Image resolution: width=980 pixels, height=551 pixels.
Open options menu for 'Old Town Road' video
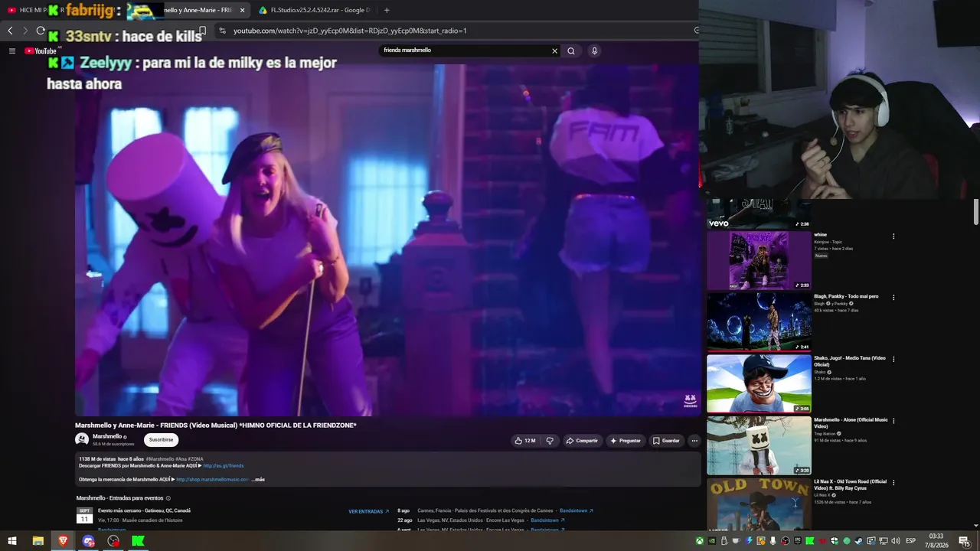893,483
